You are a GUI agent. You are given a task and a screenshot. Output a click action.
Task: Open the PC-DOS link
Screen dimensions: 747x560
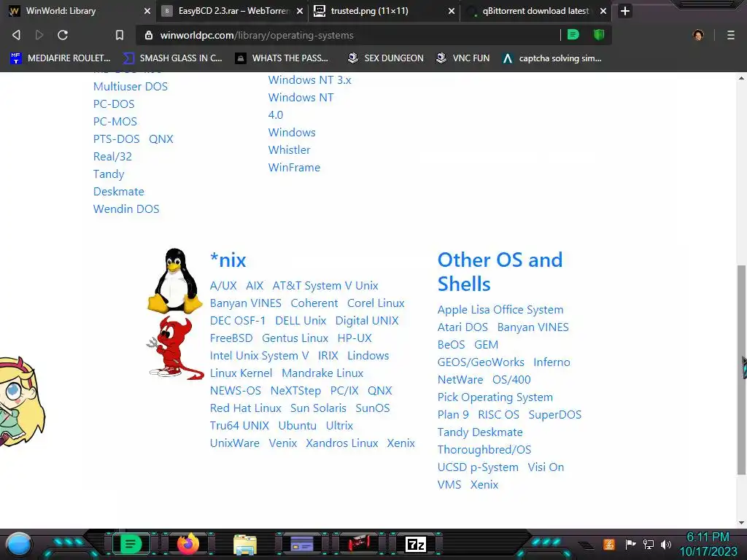tap(114, 104)
